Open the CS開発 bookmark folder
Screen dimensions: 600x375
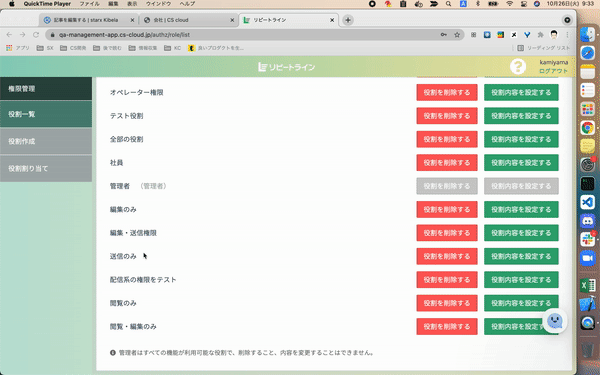coord(73,48)
